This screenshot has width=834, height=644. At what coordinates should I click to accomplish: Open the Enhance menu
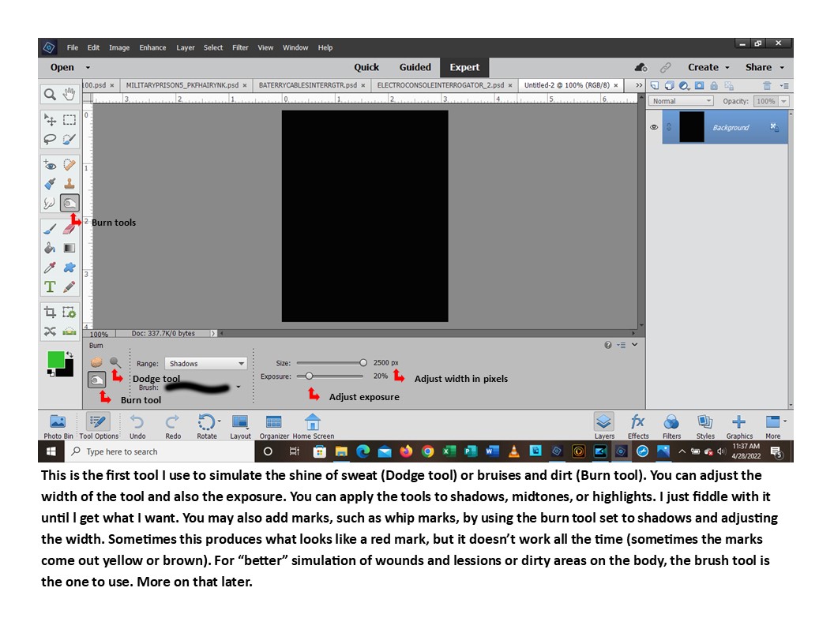pyautogui.click(x=152, y=47)
